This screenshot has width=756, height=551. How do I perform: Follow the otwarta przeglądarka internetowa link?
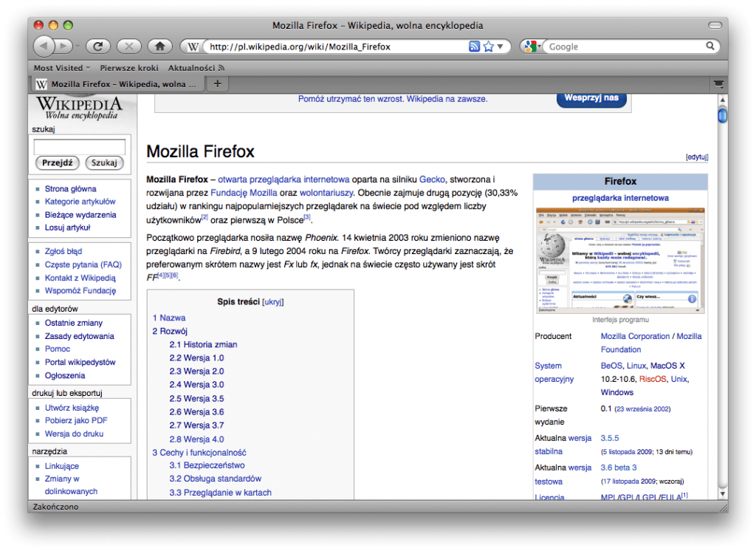[283, 179]
